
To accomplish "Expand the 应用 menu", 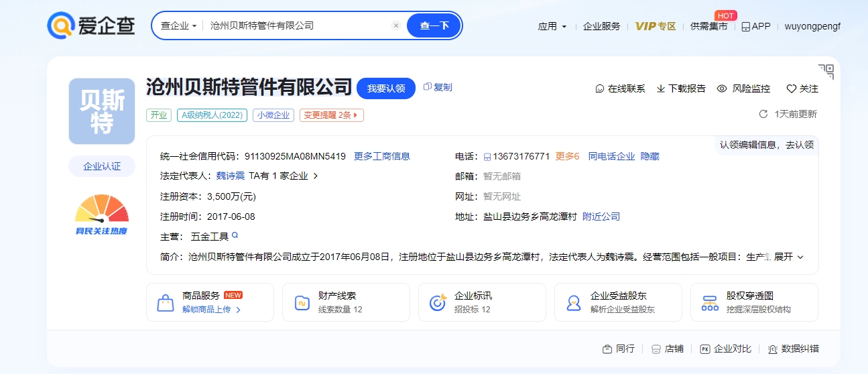I will click(x=552, y=26).
